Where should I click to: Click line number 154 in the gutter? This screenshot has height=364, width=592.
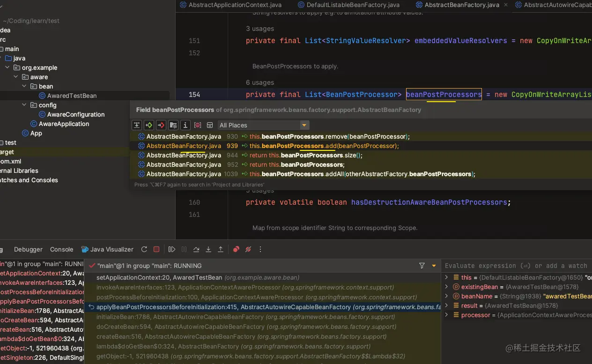194,94
